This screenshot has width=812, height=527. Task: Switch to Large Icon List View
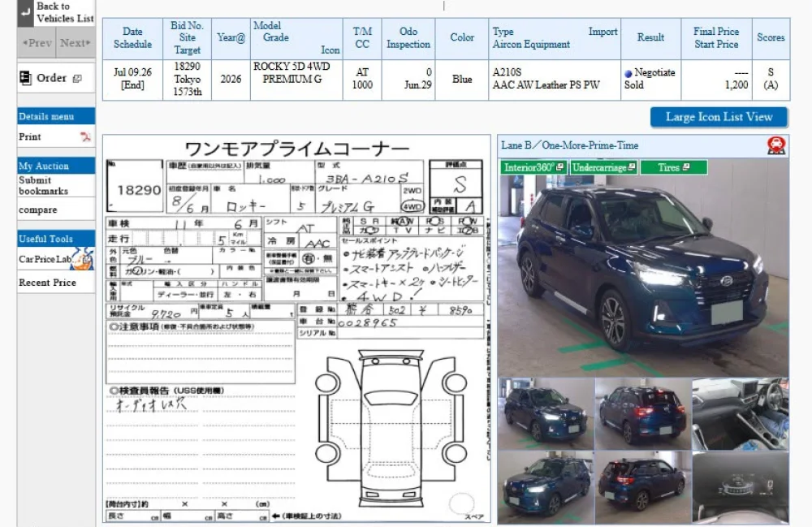[x=719, y=117]
